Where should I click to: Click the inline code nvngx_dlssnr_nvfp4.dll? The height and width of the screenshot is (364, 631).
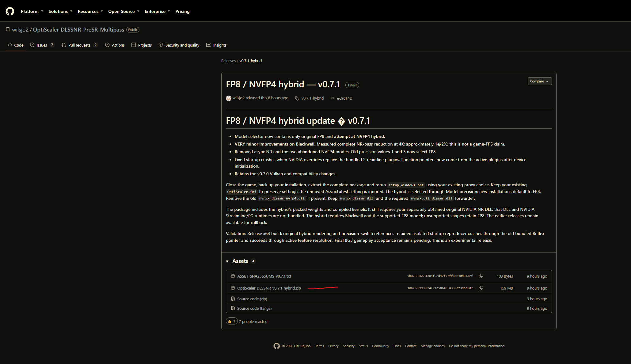pyautogui.click(x=282, y=199)
